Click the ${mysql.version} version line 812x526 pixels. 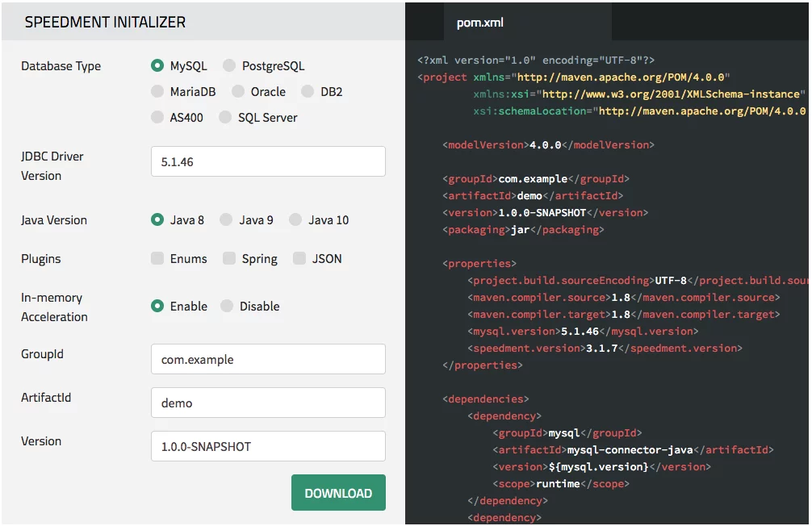602,467
